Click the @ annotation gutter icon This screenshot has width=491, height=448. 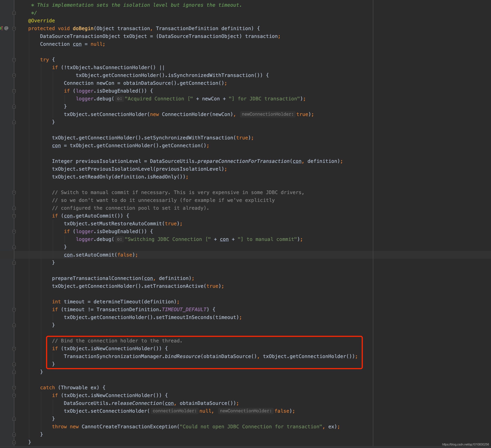click(6, 28)
